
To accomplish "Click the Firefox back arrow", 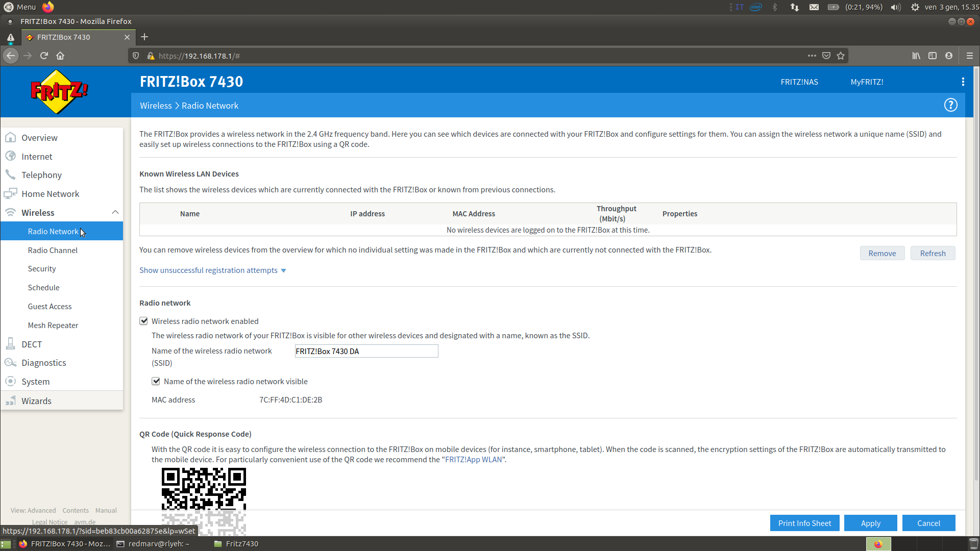I will 11,56.
